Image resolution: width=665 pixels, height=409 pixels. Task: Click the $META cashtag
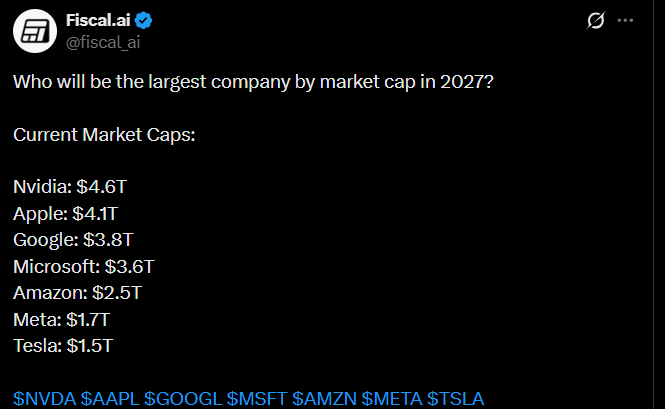[x=392, y=399]
